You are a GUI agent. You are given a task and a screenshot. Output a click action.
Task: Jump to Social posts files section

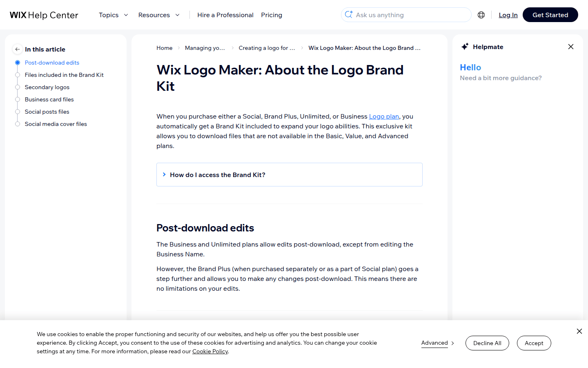(47, 112)
